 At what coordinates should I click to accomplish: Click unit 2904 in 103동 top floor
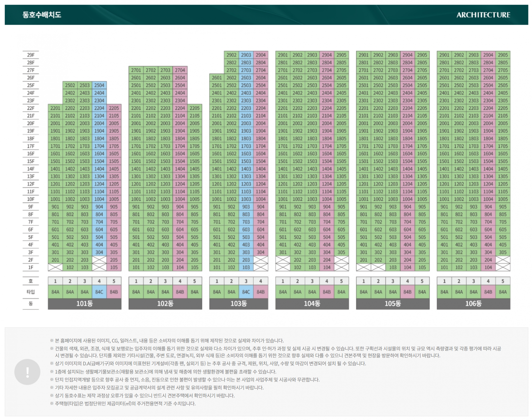(x=260, y=55)
